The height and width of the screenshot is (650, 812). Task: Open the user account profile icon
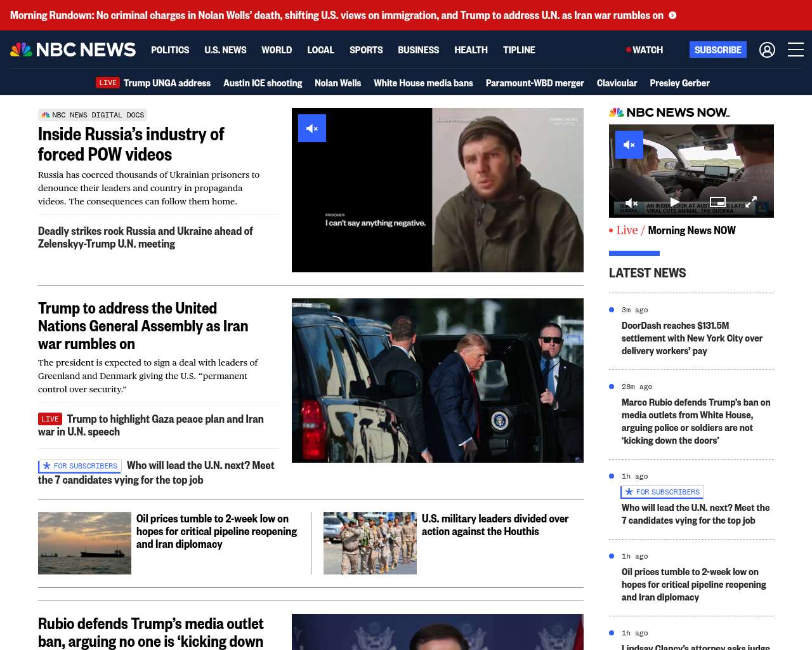(x=767, y=50)
